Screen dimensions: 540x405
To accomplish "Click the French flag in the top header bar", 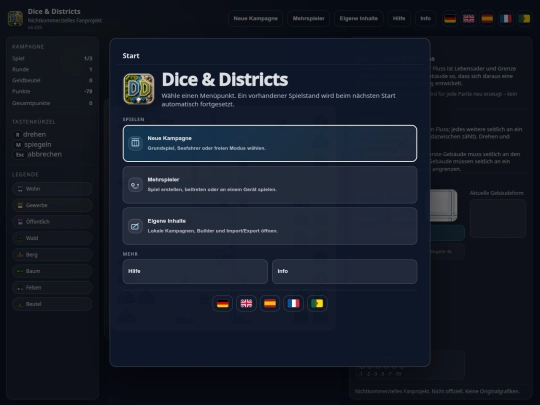I will [506, 19].
